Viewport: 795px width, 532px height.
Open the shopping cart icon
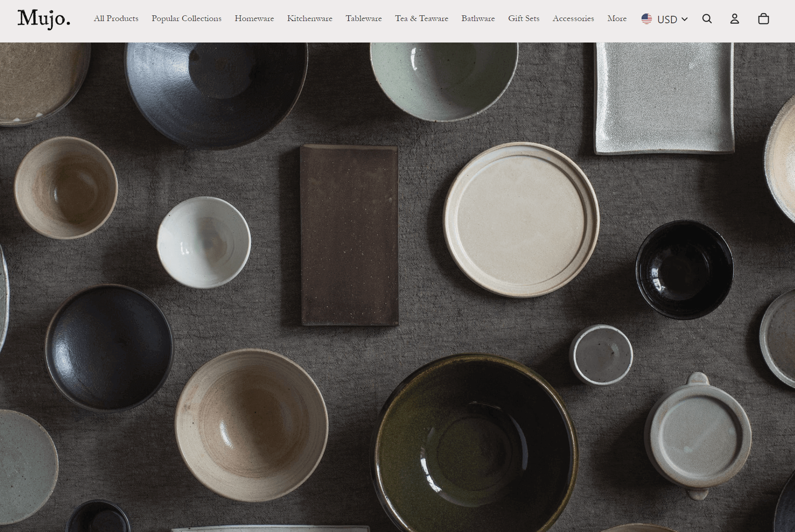(x=764, y=19)
